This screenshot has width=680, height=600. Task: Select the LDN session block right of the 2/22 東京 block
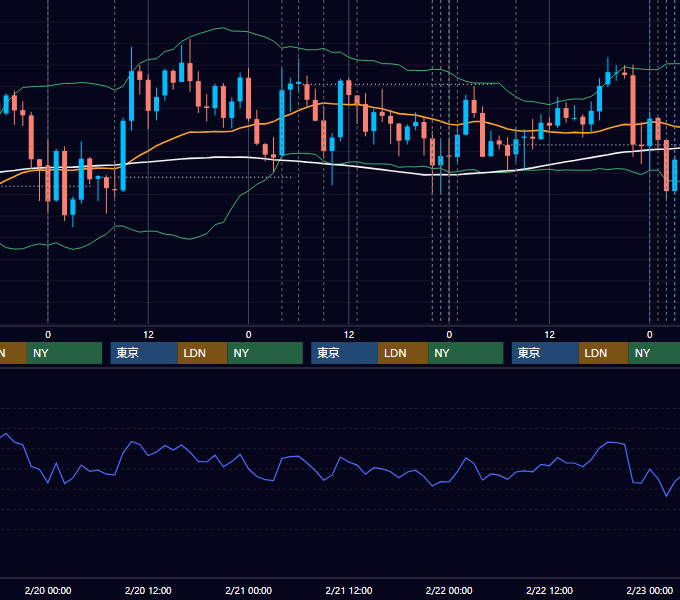pyautogui.click(x=604, y=353)
